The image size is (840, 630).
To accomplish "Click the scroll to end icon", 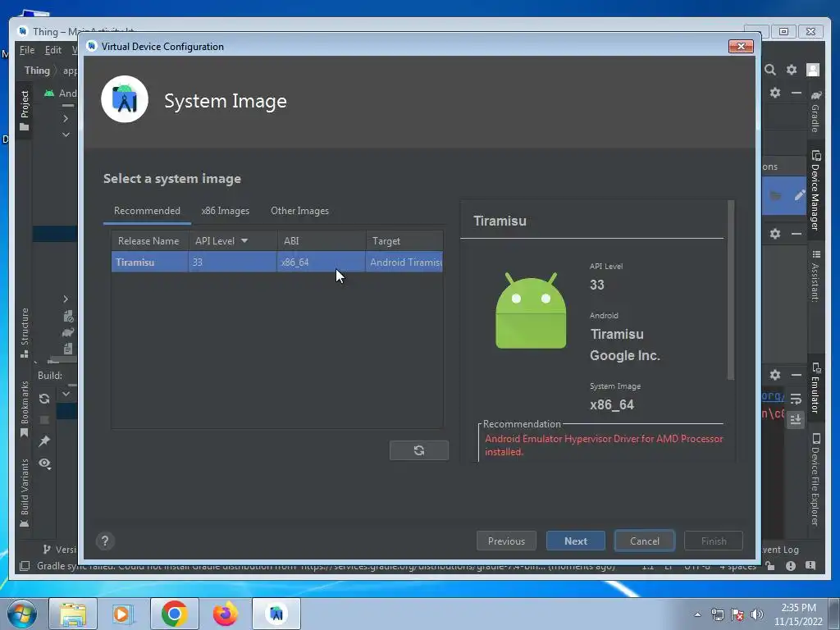I will 796,419.
